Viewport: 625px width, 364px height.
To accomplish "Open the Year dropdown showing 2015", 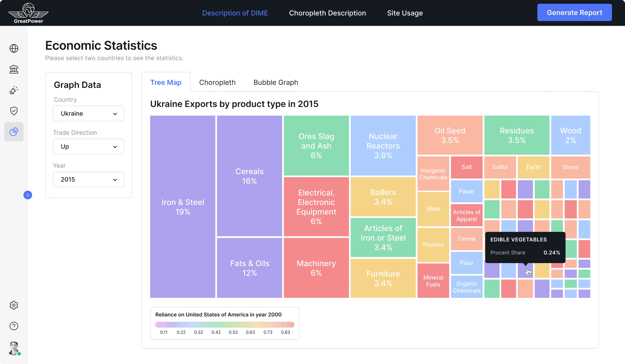I will tap(88, 179).
